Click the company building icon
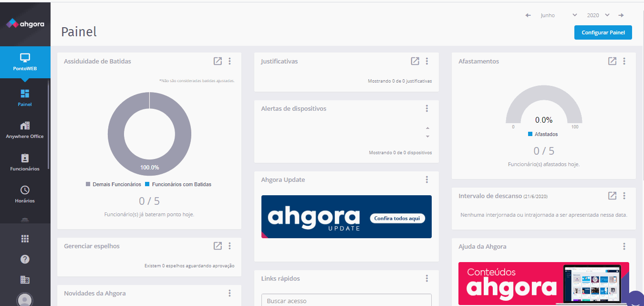 click(x=25, y=279)
